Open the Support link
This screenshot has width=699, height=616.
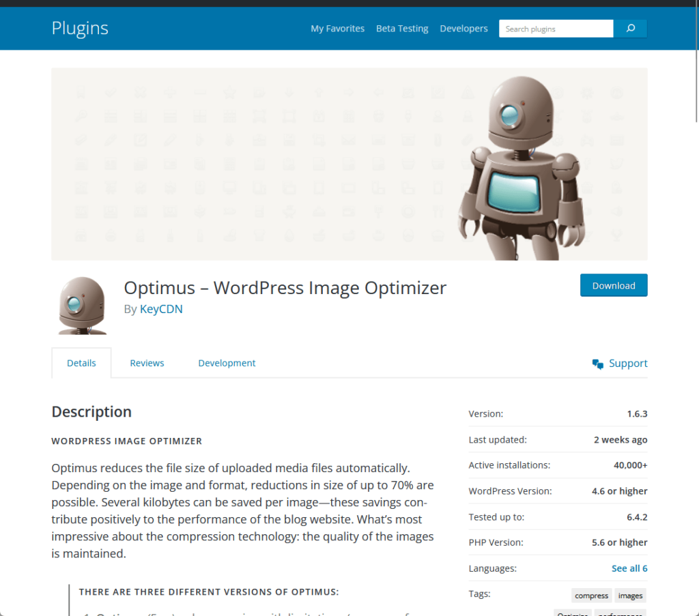click(x=628, y=363)
